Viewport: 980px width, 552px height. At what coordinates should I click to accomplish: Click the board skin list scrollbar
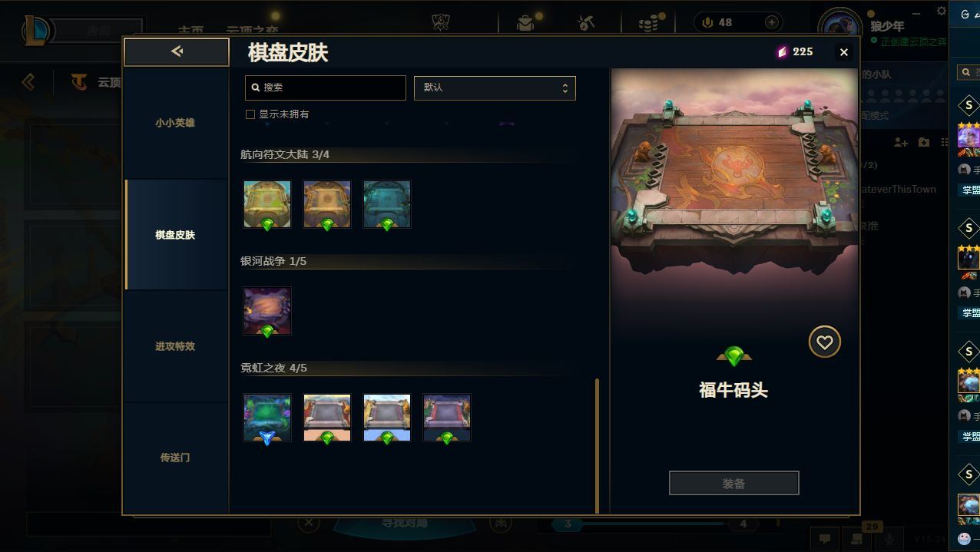point(597,445)
